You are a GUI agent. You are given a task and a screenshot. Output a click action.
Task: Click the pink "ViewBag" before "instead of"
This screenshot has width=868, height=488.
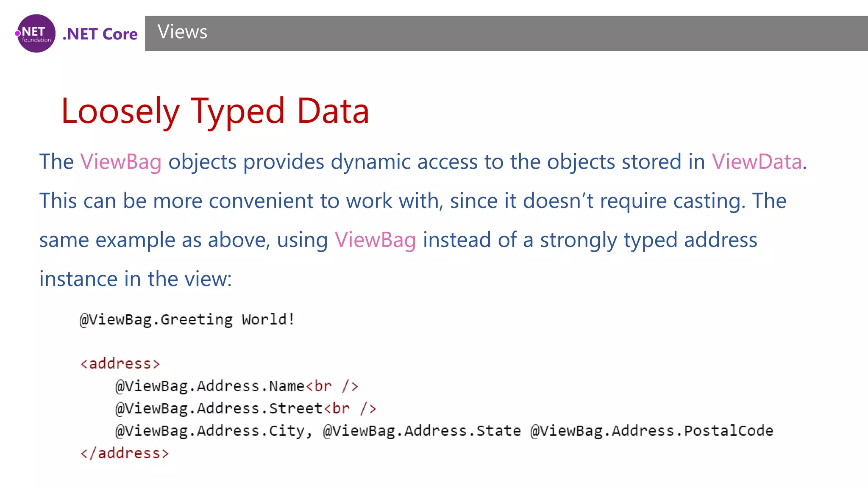tap(375, 240)
